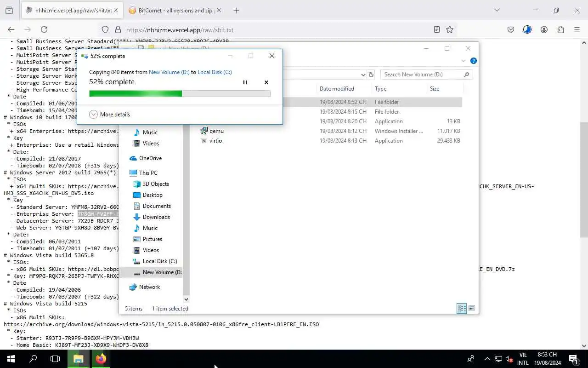Open File Explorer help icon
The height and width of the screenshot is (368, 588).
point(474,61)
